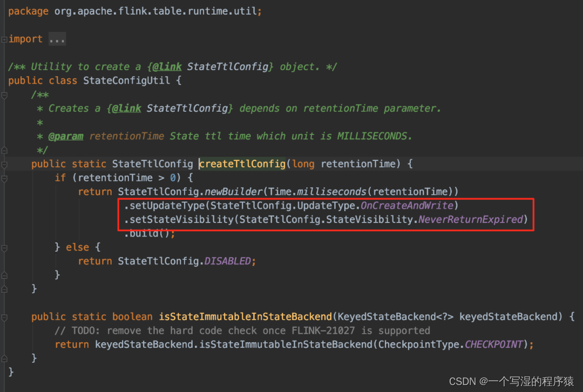Click the @param Javadoc tag
The height and width of the screenshot is (392, 583).
[66, 136]
